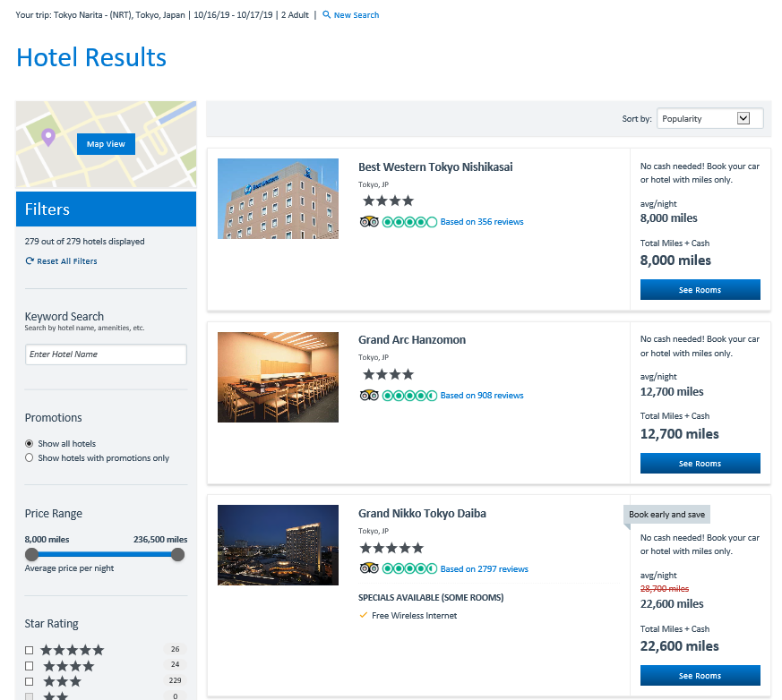Click the New Search magnifier icon
Viewport: 782px width, 700px height.
[327, 14]
